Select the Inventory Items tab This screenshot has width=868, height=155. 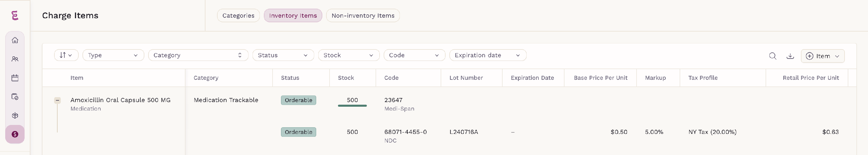tap(293, 16)
